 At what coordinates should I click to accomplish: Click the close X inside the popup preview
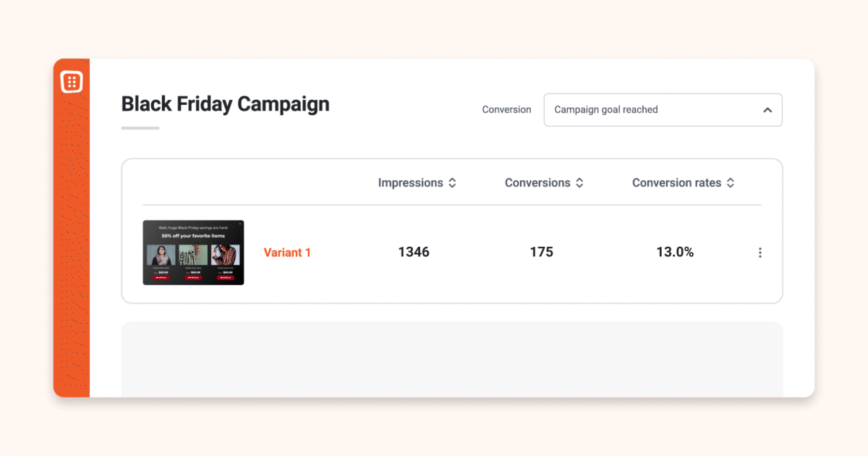pyautogui.click(x=240, y=224)
